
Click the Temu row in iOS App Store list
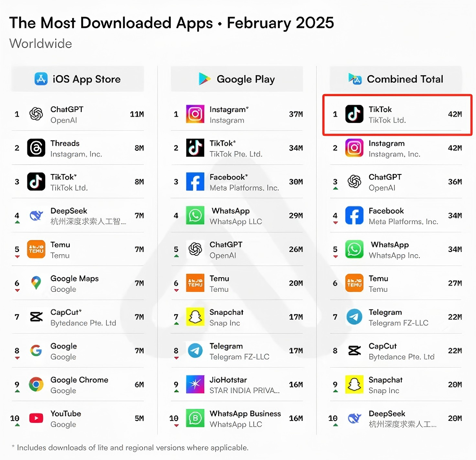(x=78, y=249)
